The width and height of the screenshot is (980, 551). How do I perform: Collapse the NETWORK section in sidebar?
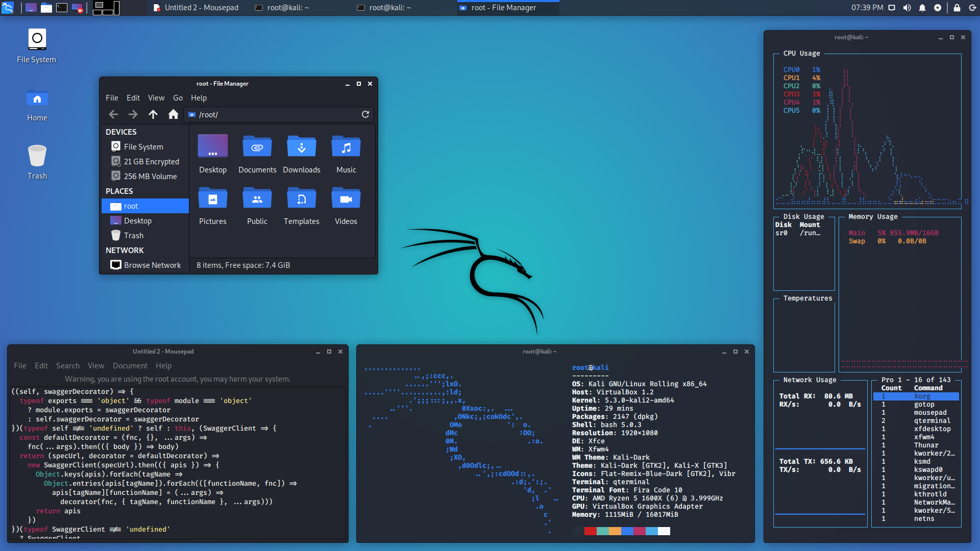(125, 250)
